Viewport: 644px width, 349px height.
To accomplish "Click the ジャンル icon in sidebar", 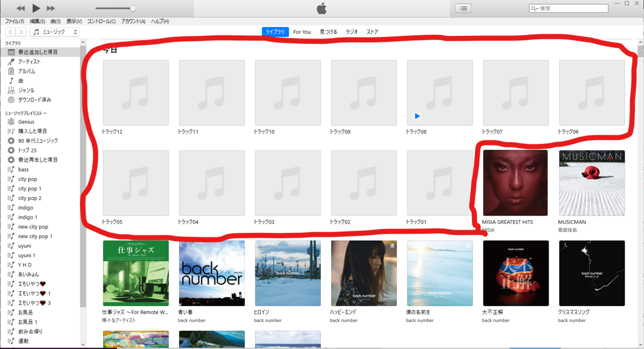I will (x=11, y=90).
